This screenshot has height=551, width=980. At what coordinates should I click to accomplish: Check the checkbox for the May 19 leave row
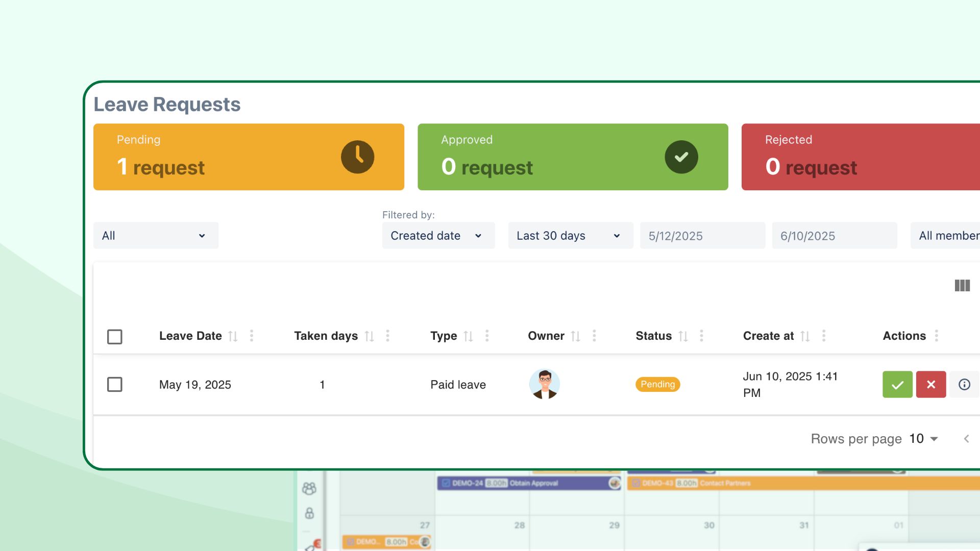[114, 385]
